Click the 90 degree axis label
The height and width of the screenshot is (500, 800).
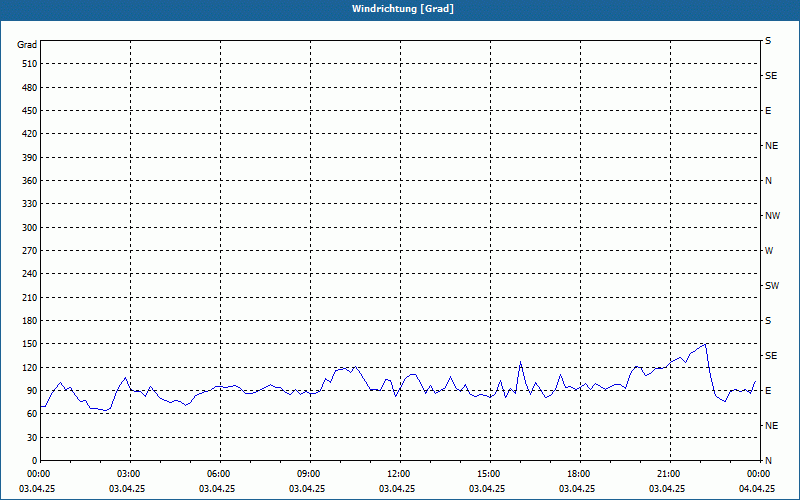[32, 391]
